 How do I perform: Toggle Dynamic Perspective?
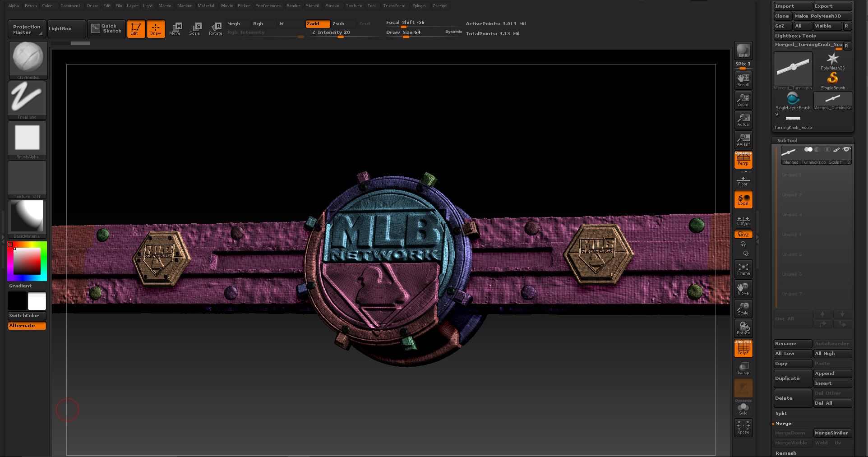pos(743,159)
